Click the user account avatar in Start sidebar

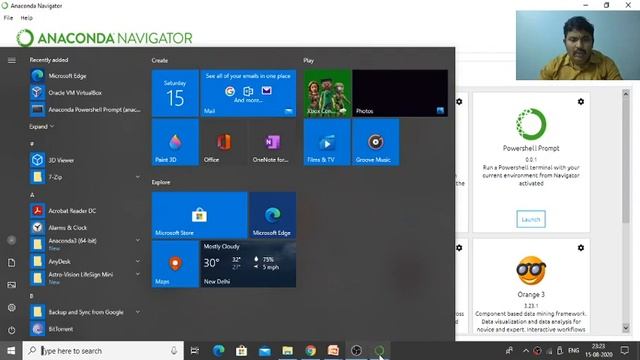[x=11, y=240]
